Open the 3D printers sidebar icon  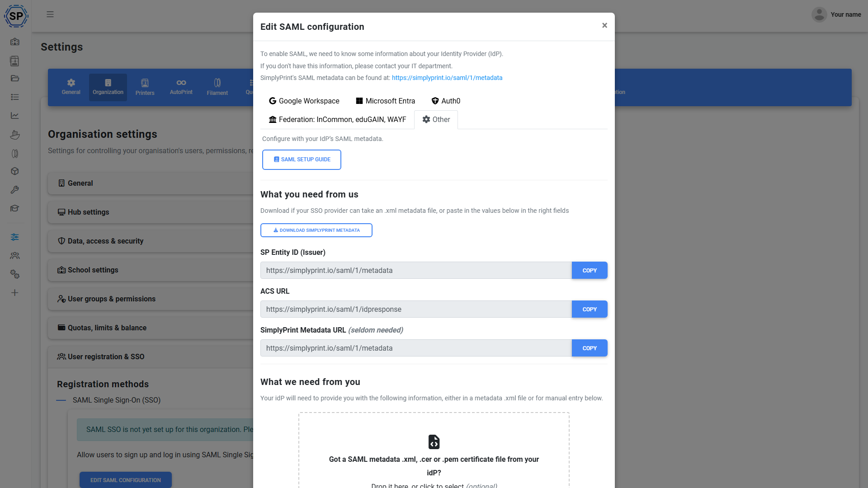[15, 61]
